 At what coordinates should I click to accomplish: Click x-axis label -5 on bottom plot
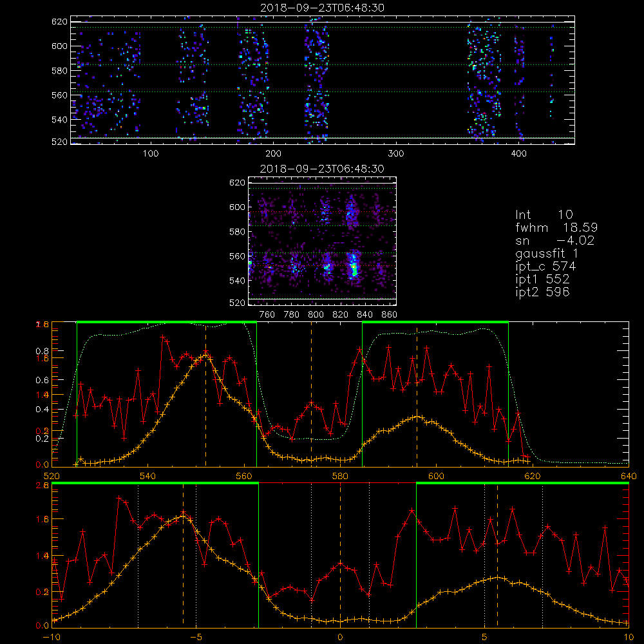click(196, 637)
